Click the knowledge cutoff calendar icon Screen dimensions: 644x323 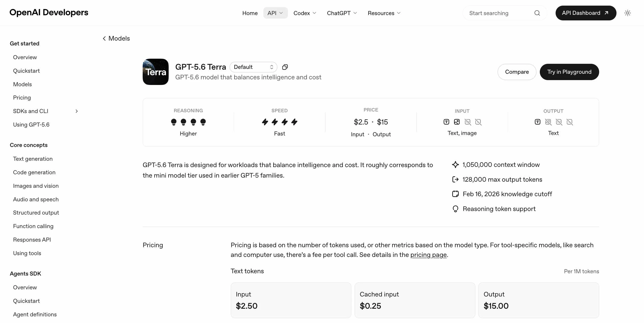pyautogui.click(x=455, y=194)
